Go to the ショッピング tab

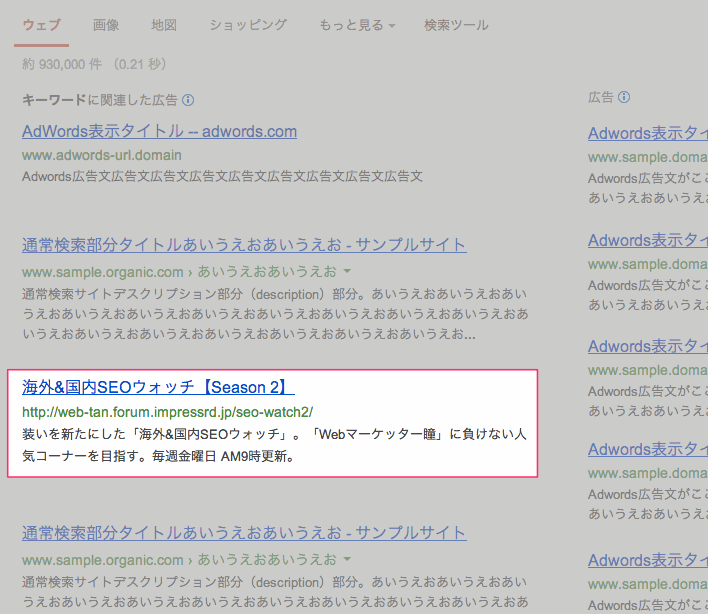(248, 25)
